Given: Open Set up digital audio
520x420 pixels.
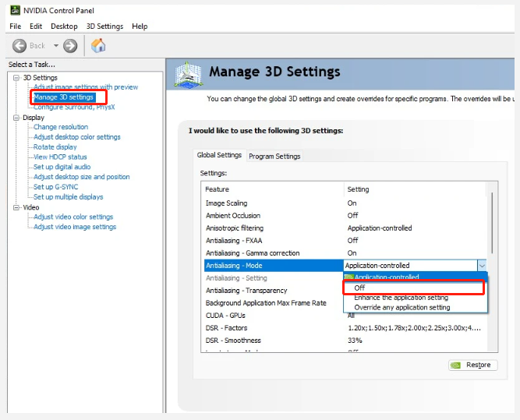Looking at the screenshot, I should click(62, 167).
